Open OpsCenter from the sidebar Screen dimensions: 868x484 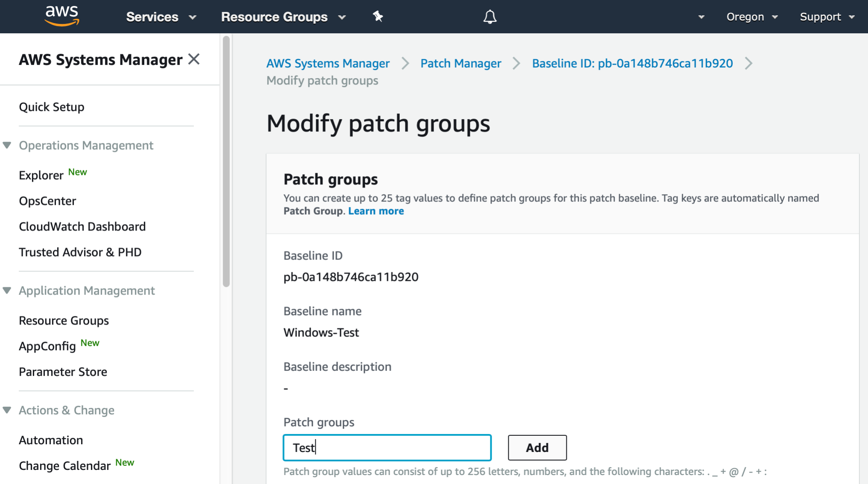tap(47, 201)
